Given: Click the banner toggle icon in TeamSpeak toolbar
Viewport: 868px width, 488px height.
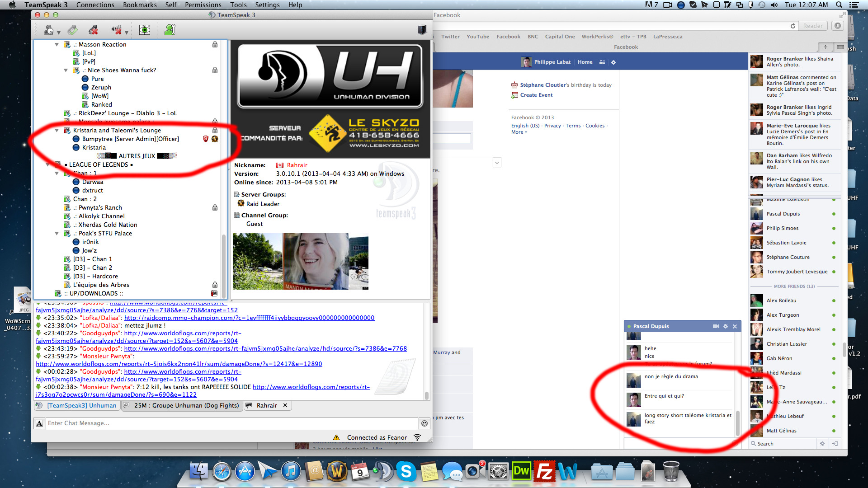Looking at the screenshot, I should 422,30.
